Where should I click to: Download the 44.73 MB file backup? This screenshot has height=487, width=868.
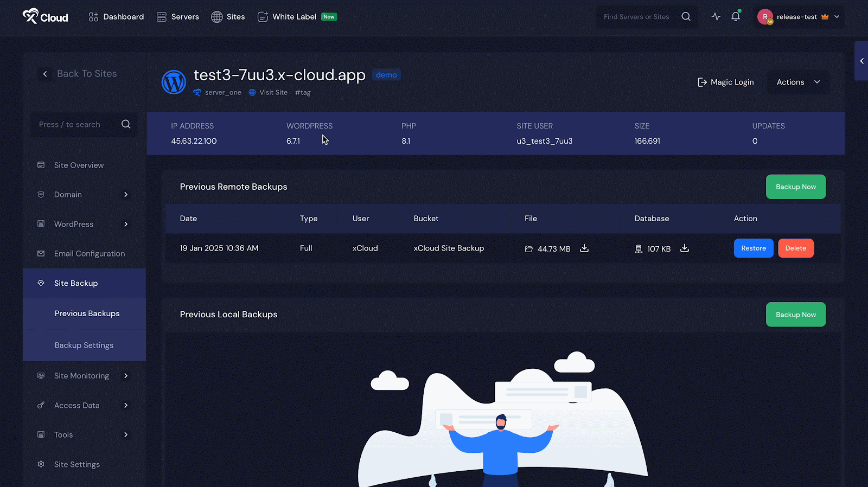click(584, 248)
